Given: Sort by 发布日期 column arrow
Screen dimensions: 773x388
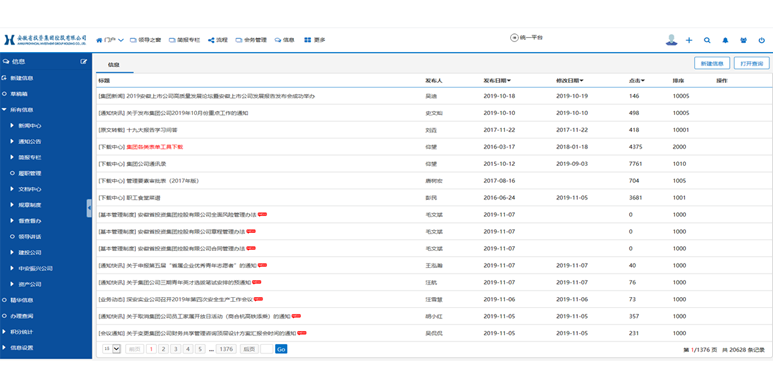Looking at the screenshot, I should [509, 80].
